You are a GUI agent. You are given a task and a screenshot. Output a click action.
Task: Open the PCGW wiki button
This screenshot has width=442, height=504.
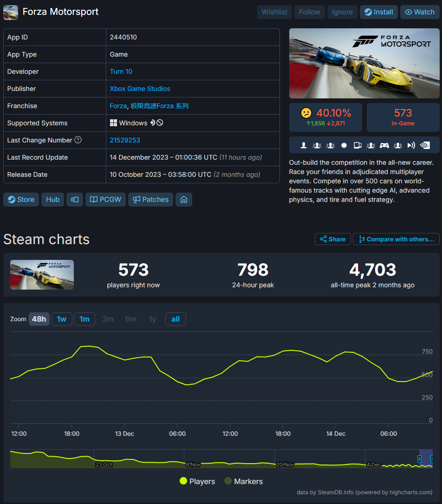tap(105, 200)
